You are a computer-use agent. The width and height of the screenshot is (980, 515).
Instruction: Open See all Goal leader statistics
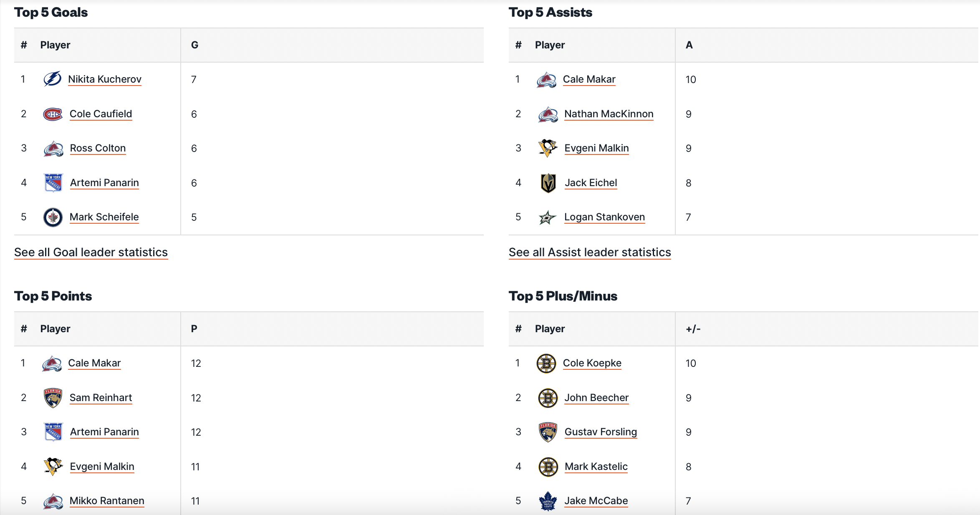91,252
